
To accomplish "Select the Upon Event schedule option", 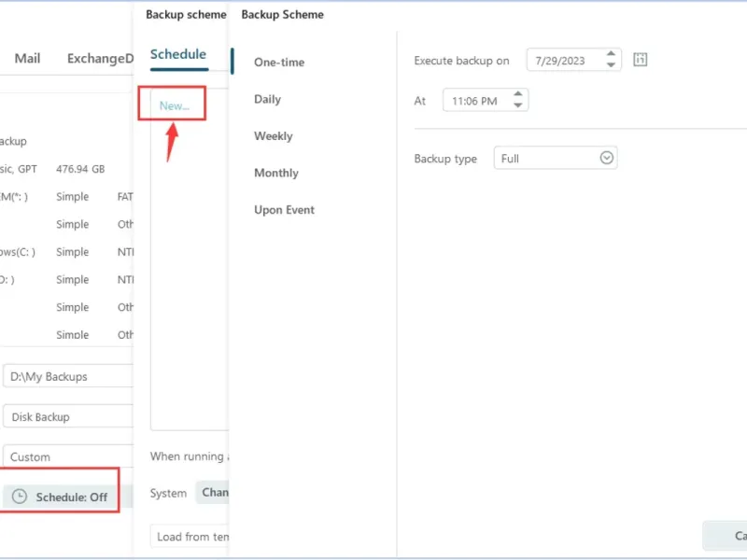I will coord(284,210).
